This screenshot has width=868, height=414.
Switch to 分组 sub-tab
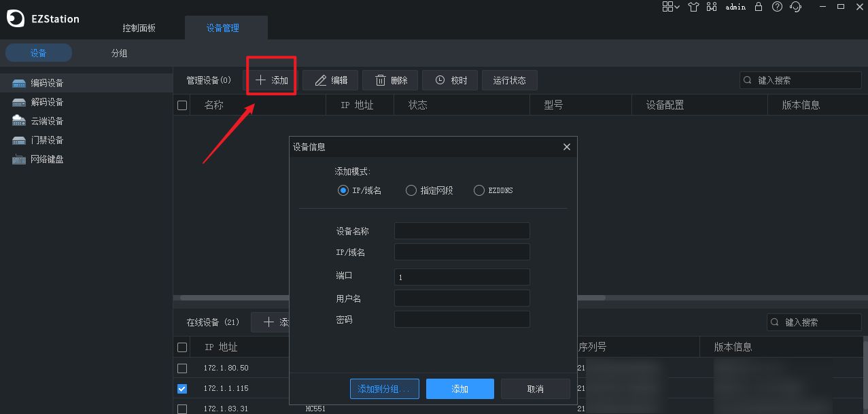click(x=120, y=53)
